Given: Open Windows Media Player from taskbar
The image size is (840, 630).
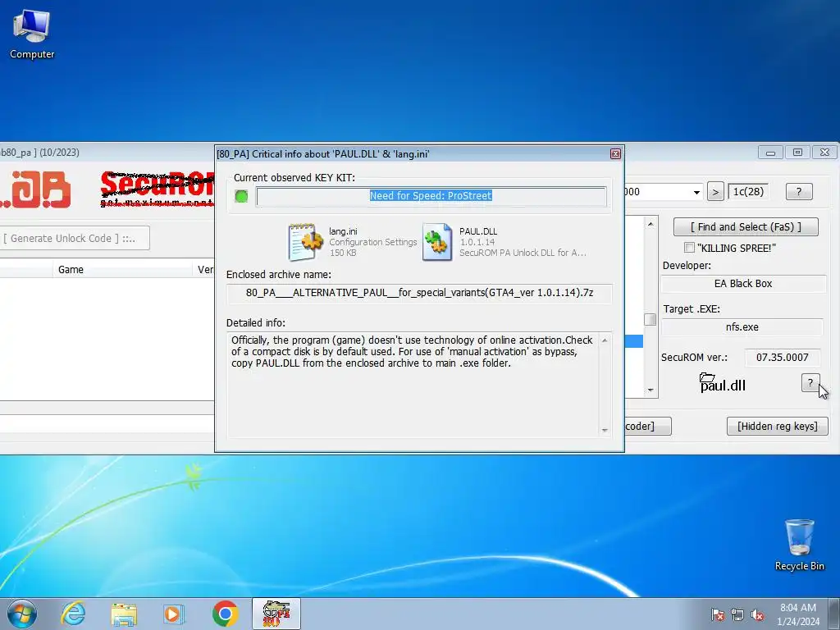Looking at the screenshot, I should [x=174, y=614].
